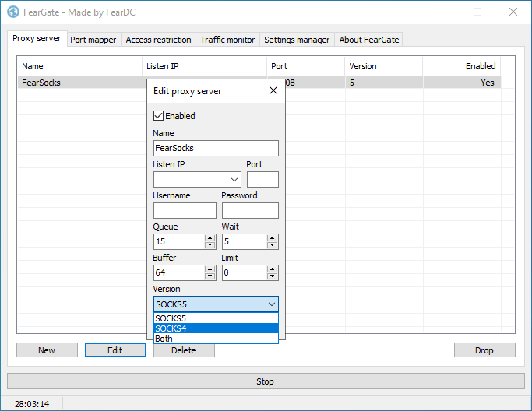This screenshot has height=411, width=532.
Task: Open the Access restriction tab
Action: pos(158,40)
